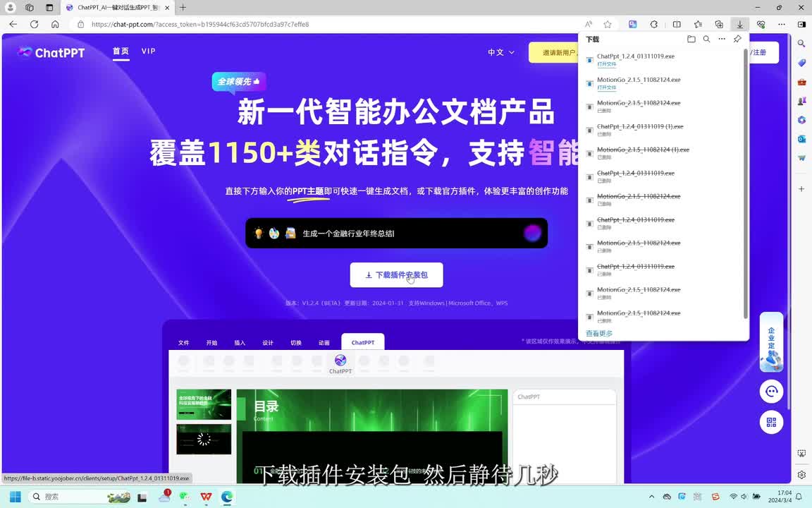Image resolution: width=812 pixels, height=508 pixels.
Task: Open more options in downloads panel
Action: pos(721,40)
